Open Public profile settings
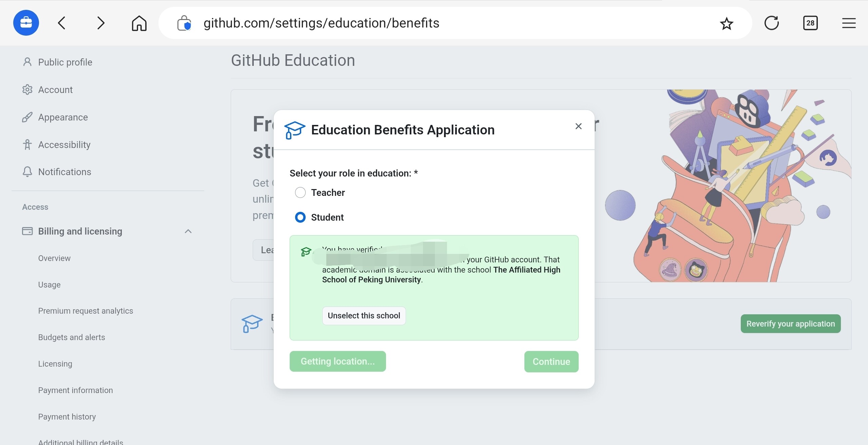Image resolution: width=868 pixels, height=445 pixels. (65, 62)
